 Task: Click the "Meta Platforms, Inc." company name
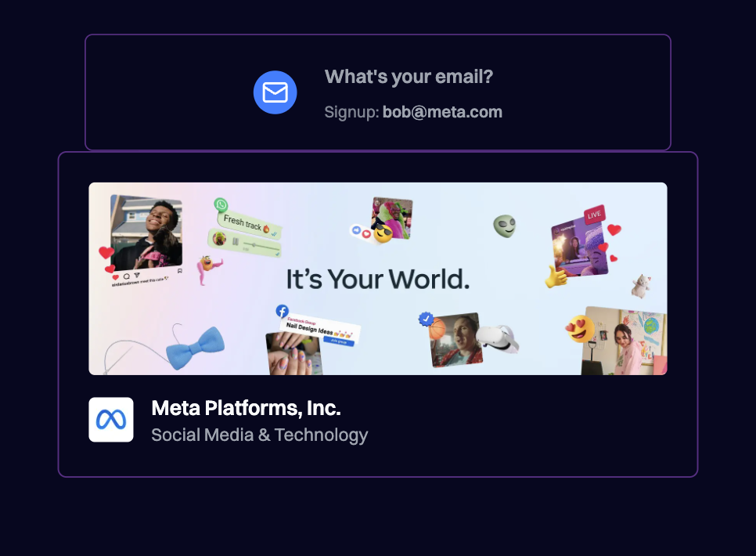tap(246, 408)
